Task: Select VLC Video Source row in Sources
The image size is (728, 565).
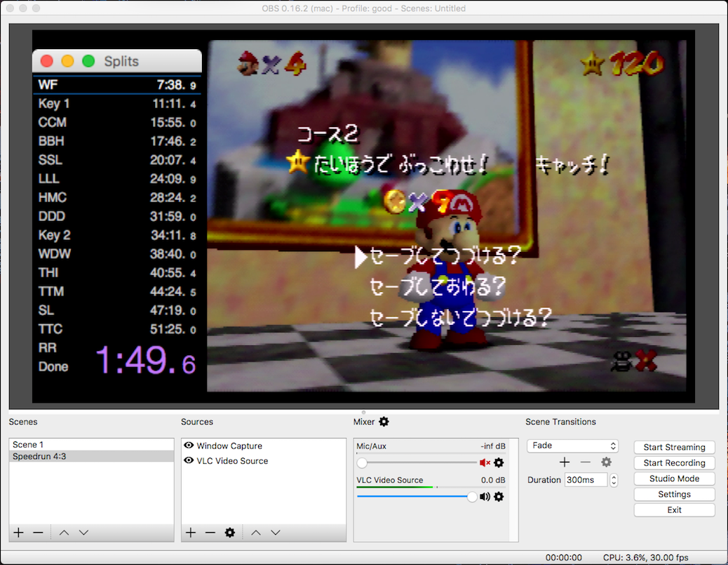Action: point(264,461)
